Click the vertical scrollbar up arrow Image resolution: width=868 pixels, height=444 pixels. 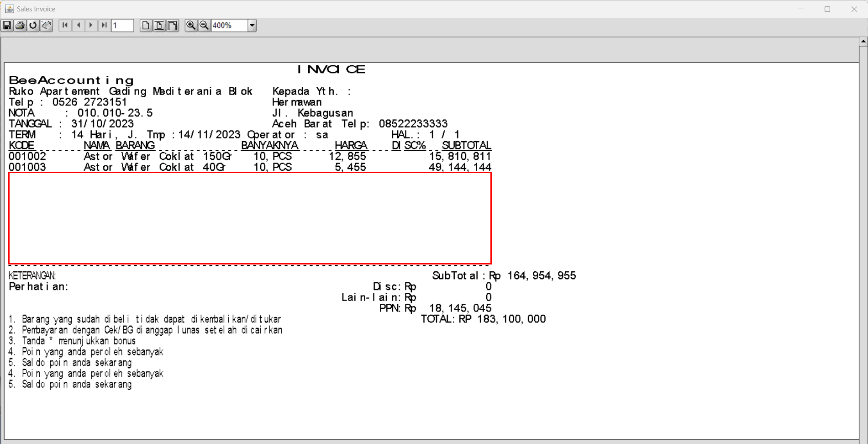[863, 42]
